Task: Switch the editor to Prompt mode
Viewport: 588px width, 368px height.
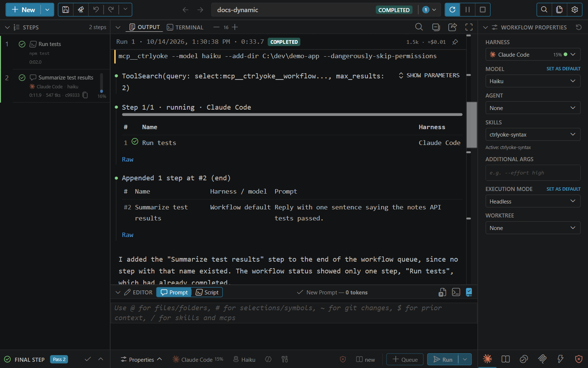Action: pos(174,292)
